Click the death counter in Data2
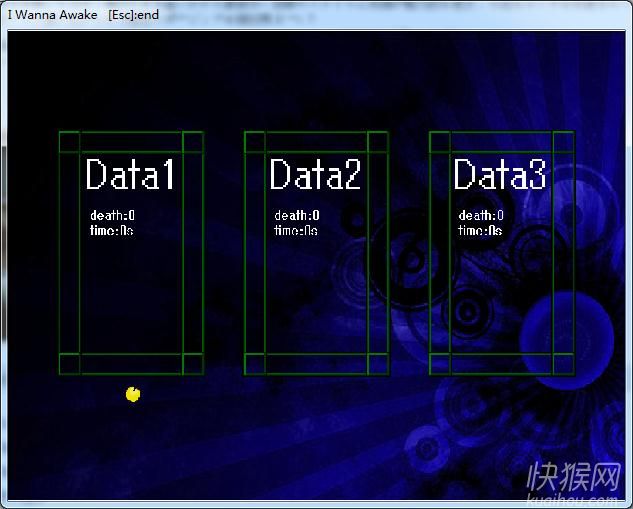Viewport: 633px width, 509px height. click(297, 215)
